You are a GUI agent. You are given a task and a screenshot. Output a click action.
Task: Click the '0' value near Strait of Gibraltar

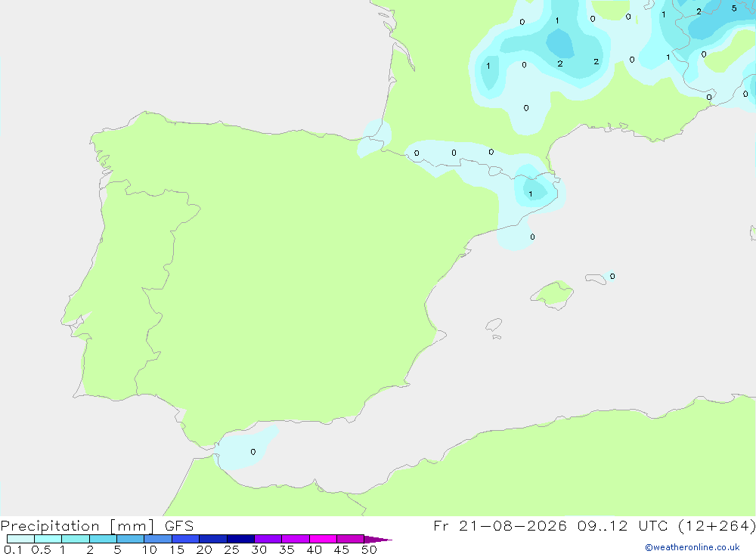click(253, 452)
